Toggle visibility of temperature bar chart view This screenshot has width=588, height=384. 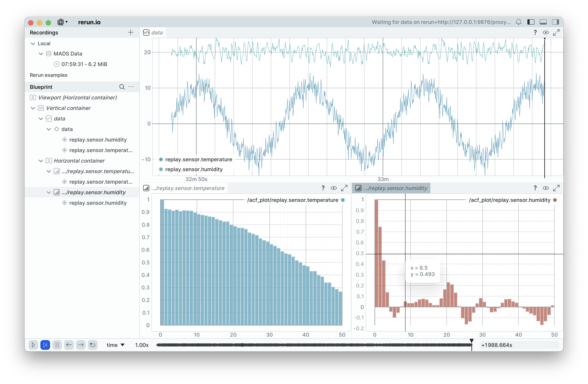click(334, 188)
